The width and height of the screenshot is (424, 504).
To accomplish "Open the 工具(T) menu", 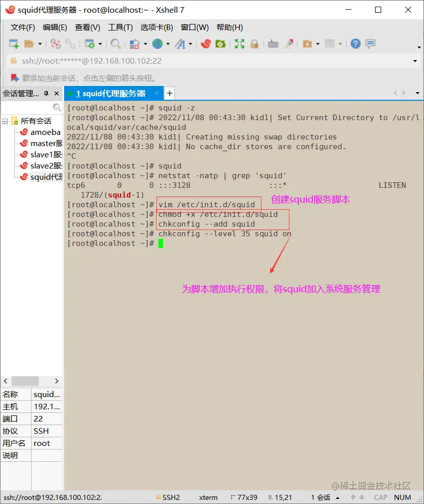I will click(120, 27).
